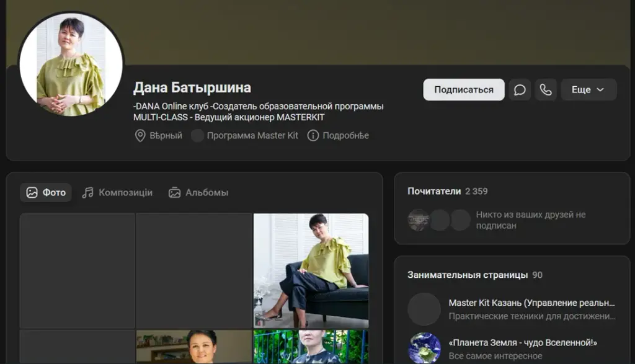Open «Планета Земля - чудо Вселенной!» page
This screenshot has width=635, height=364.
[523, 342]
